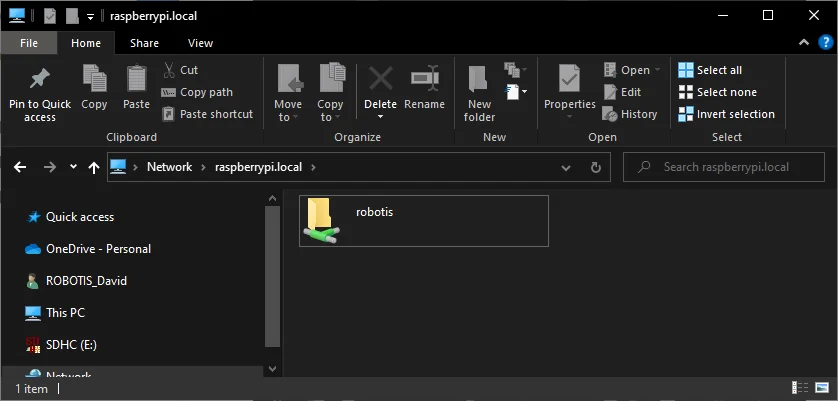Open the Move to menu
The height and width of the screenshot is (401, 838).
(288, 93)
